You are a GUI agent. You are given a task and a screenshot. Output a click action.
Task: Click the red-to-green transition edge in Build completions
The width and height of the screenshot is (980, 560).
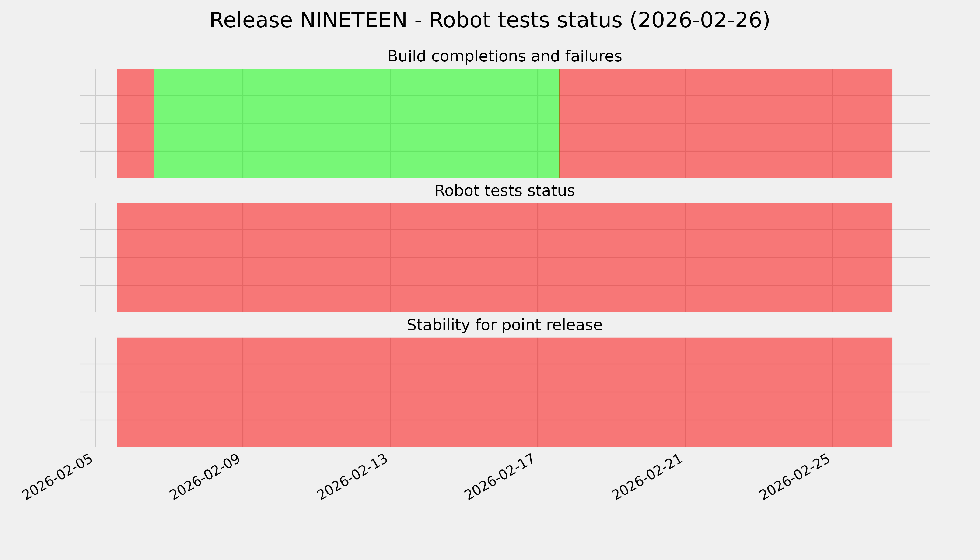tap(154, 123)
